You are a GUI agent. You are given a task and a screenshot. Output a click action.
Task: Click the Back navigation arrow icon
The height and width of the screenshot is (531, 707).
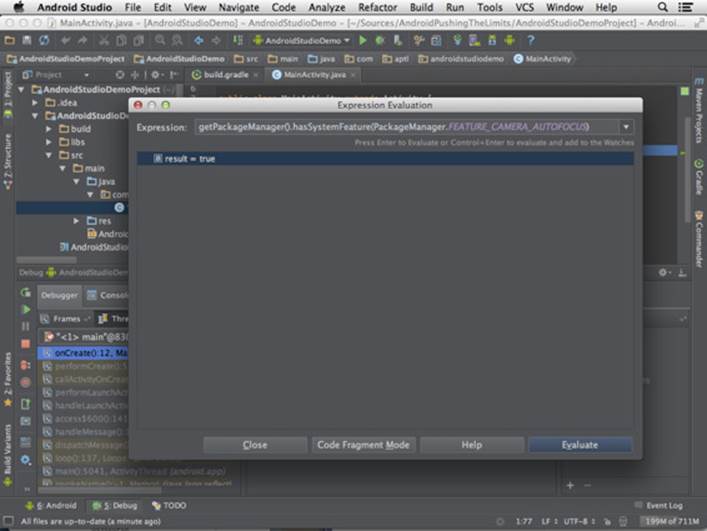pos(198,41)
